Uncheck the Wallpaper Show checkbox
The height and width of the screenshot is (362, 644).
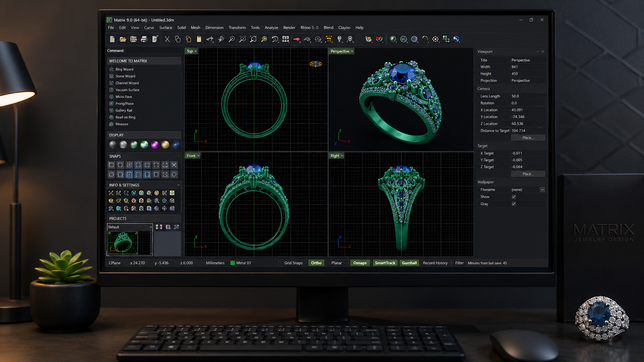click(514, 197)
